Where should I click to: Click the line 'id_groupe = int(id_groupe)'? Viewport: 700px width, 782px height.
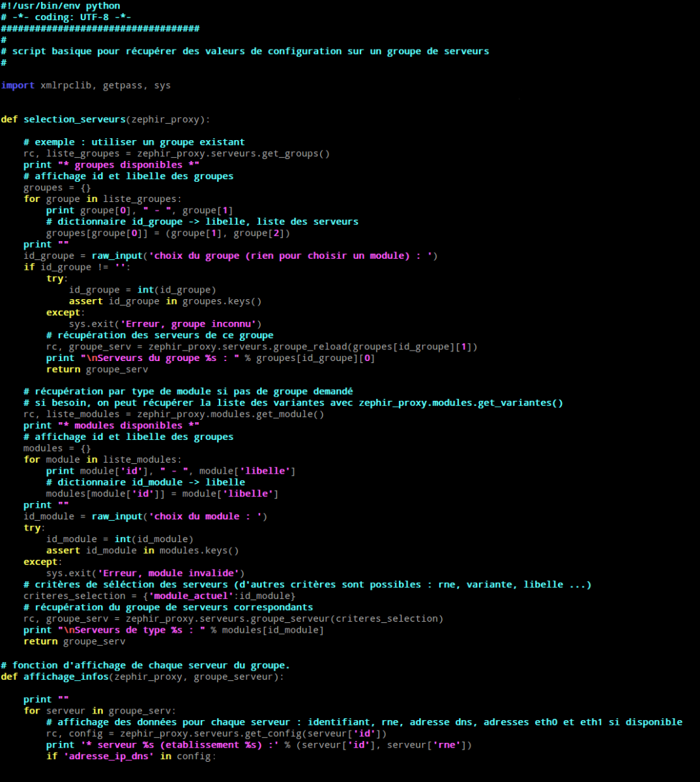click(x=143, y=290)
